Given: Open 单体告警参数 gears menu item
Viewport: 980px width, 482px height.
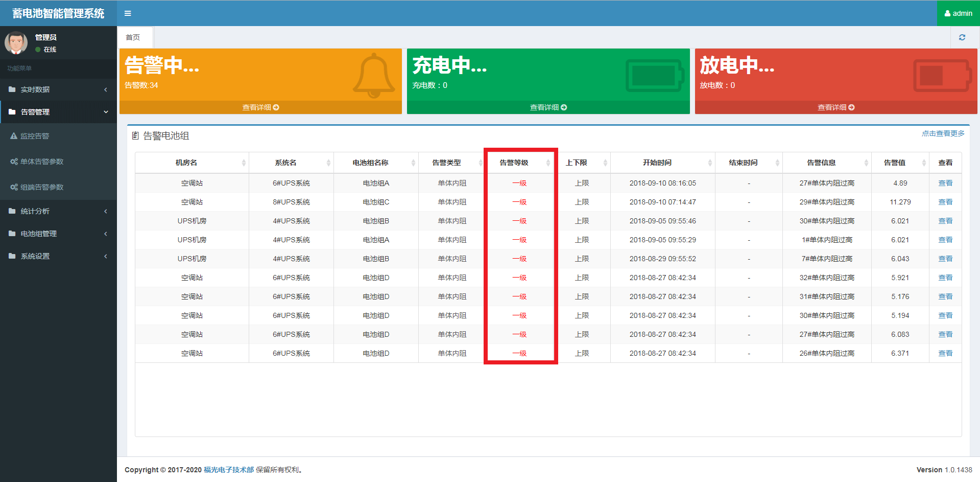Looking at the screenshot, I should tap(42, 162).
